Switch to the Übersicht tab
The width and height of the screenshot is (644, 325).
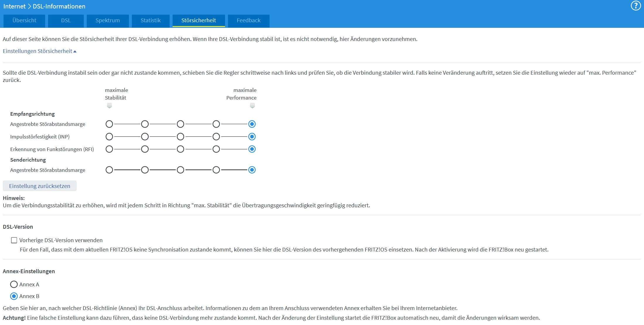click(x=24, y=20)
